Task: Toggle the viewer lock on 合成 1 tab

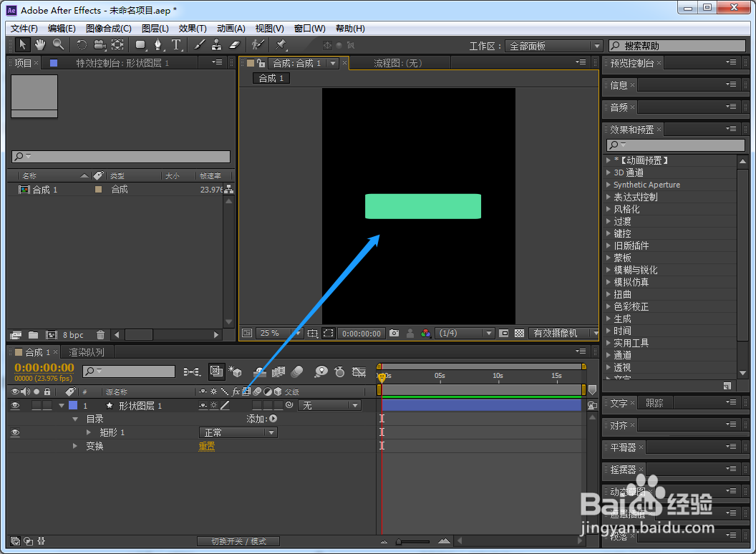Action: pos(261,63)
